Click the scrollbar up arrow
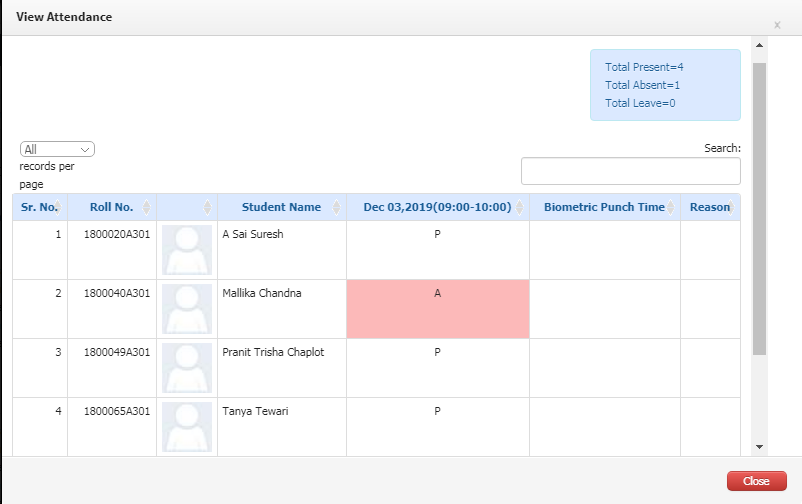The image size is (802, 504). pyautogui.click(x=760, y=45)
